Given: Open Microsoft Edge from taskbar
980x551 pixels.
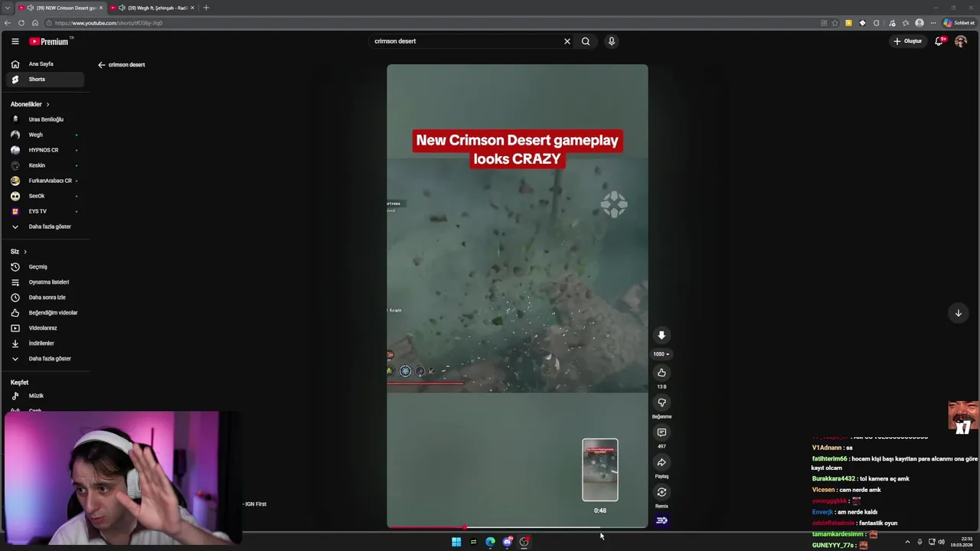Looking at the screenshot, I should 490,542.
